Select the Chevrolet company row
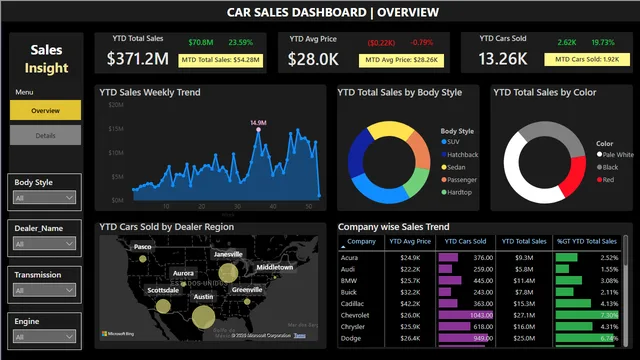640x360 pixels. coord(480,315)
